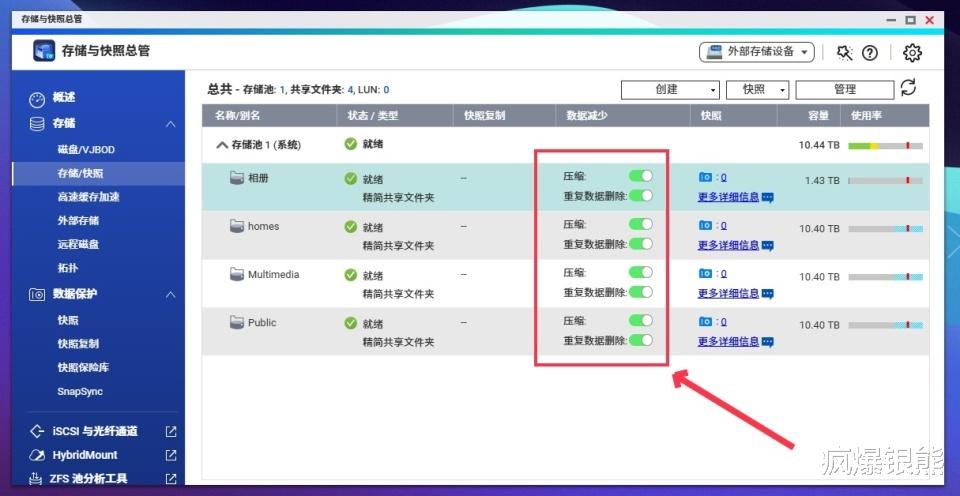Click the folder icon for 相册
Viewport: 960px width, 496px height.
click(x=237, y=178)
